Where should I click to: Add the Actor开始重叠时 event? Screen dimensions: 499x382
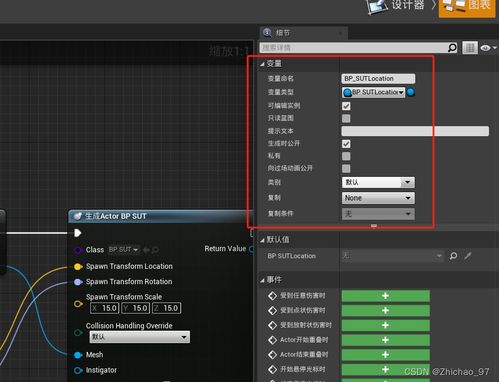[x=385, y=340]
